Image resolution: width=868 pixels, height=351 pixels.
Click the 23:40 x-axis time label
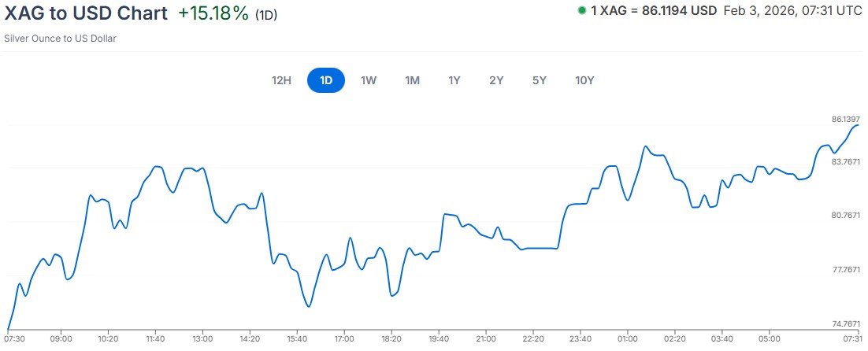581,338
